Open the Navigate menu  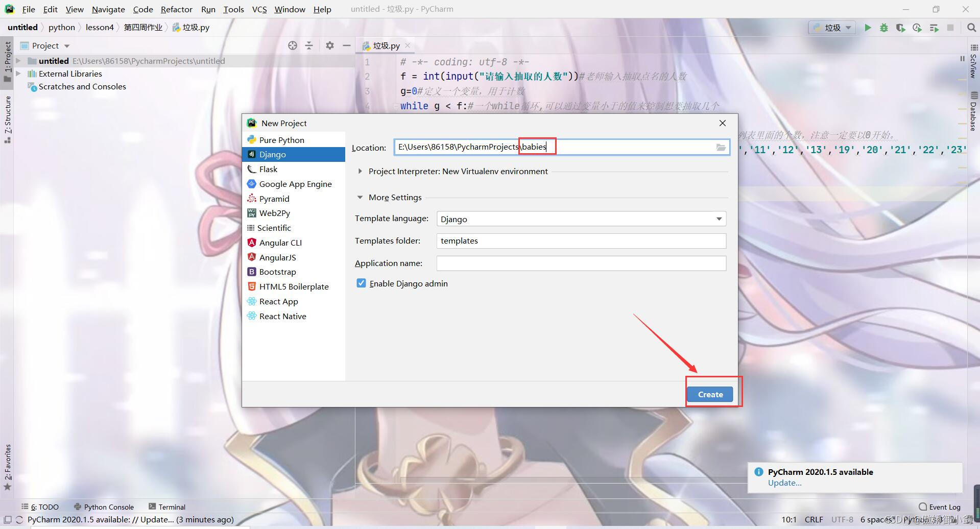pos(108,9)
